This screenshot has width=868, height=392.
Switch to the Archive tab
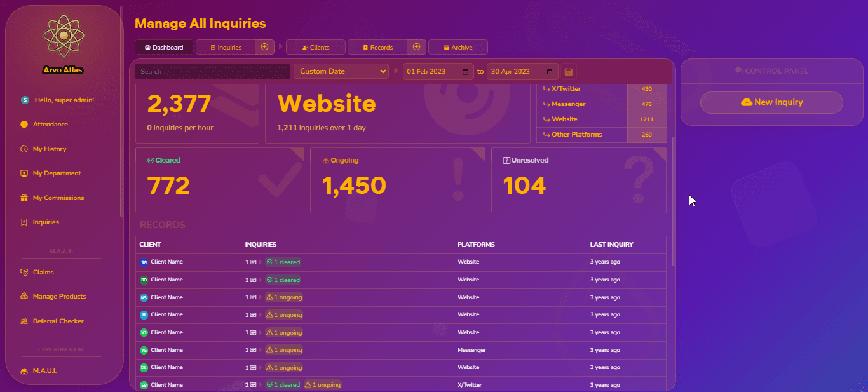(x=458, y=48)
